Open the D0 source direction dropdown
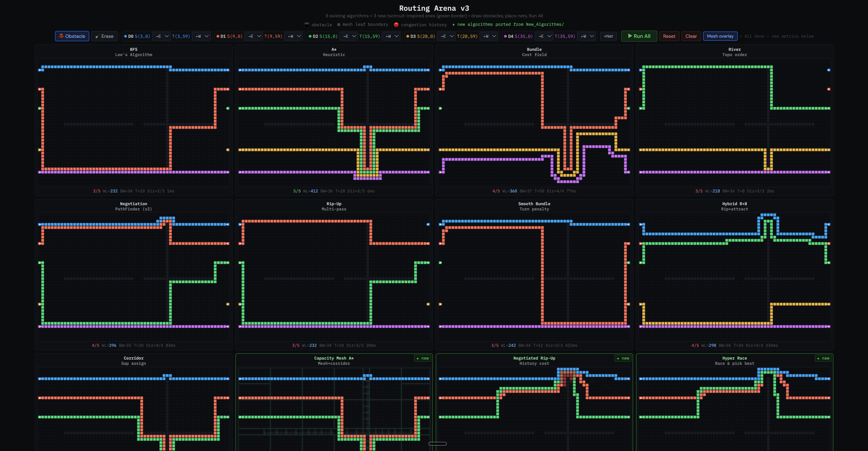 point(161,36)
